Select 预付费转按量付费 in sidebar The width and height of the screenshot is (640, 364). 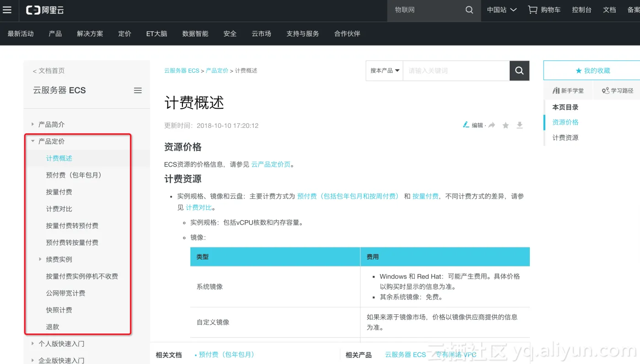[x=72, y=243]
